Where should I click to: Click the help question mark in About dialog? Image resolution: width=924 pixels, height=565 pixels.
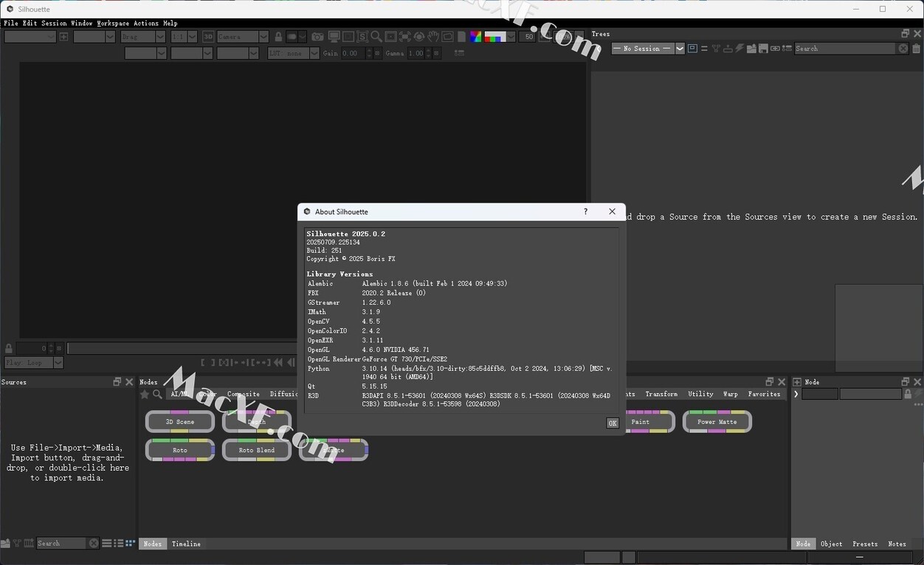coord(586,212)
